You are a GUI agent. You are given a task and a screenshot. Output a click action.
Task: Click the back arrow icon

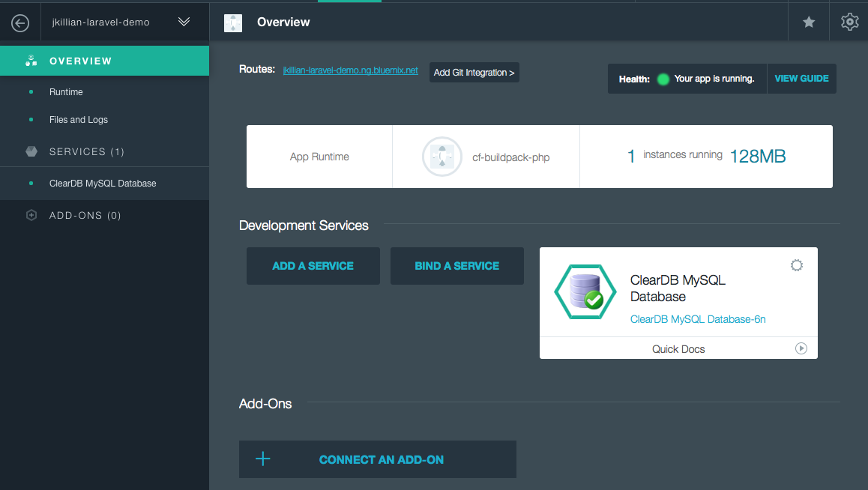20,23
